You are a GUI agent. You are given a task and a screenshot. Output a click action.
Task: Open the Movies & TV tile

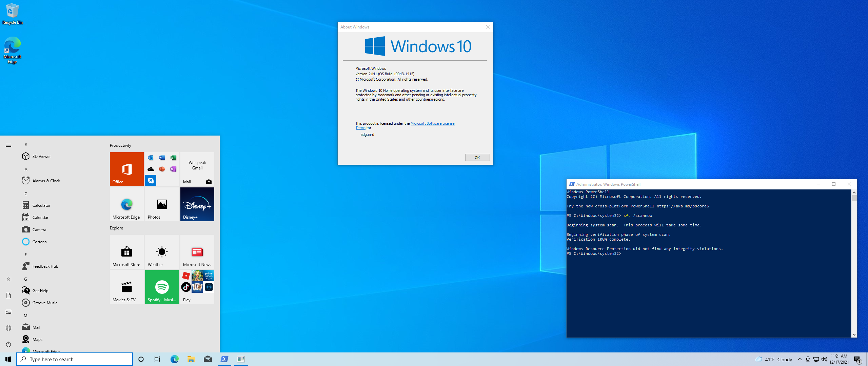(126, 287)
